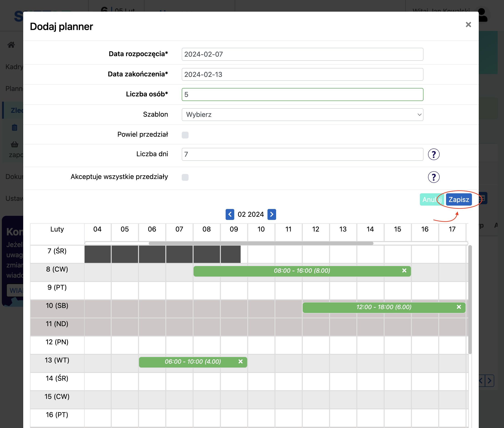The width and height of the screenshot is (504, 428).
Task: Open the Szablon Wybierz dropdown
Action: pyautogui.click(x=302, y=115)
